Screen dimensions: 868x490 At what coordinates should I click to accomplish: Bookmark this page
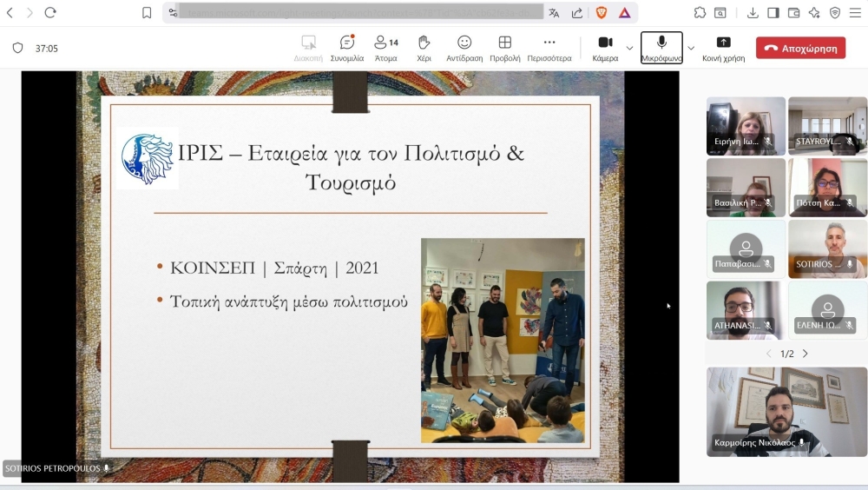click(147, 12)
